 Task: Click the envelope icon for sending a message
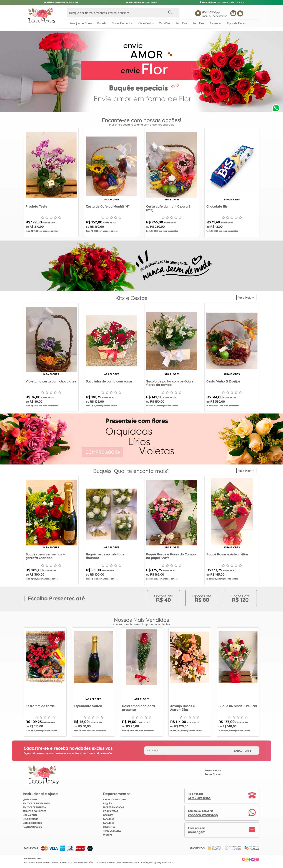(252, 829)
